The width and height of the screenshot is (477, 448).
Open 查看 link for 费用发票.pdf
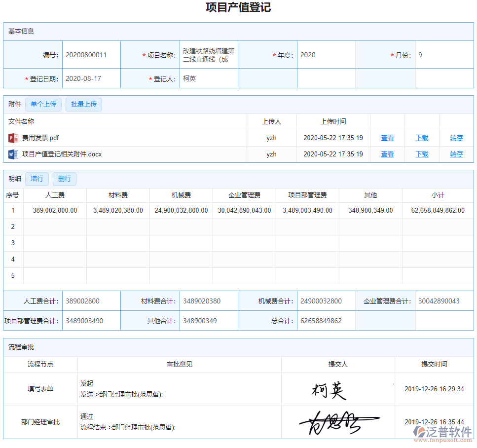click(387, 138)
